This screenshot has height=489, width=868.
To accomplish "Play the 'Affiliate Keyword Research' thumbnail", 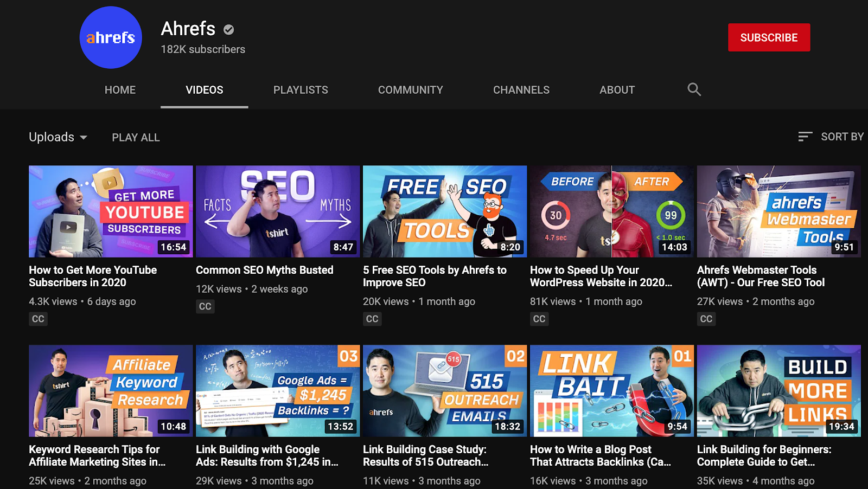I will click(x=111, y=391).
